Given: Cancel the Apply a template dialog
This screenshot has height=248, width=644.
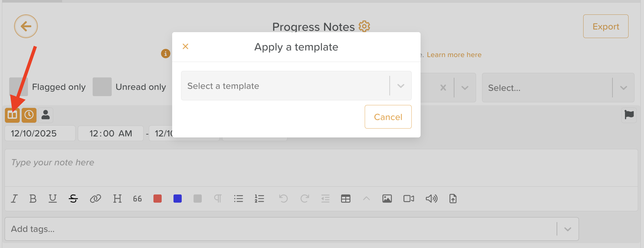Looking at the screenshot, I should click(388, 117).
